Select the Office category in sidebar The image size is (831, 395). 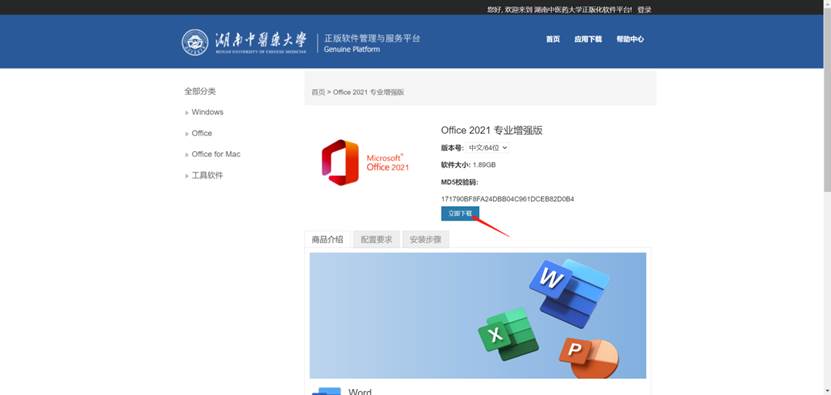pyautogui.click(x=201, y=133)
